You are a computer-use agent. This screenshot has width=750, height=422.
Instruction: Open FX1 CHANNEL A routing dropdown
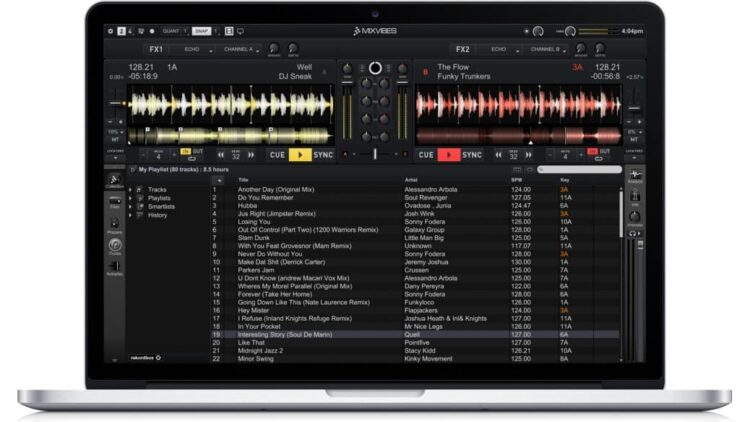tap(241, 49)
